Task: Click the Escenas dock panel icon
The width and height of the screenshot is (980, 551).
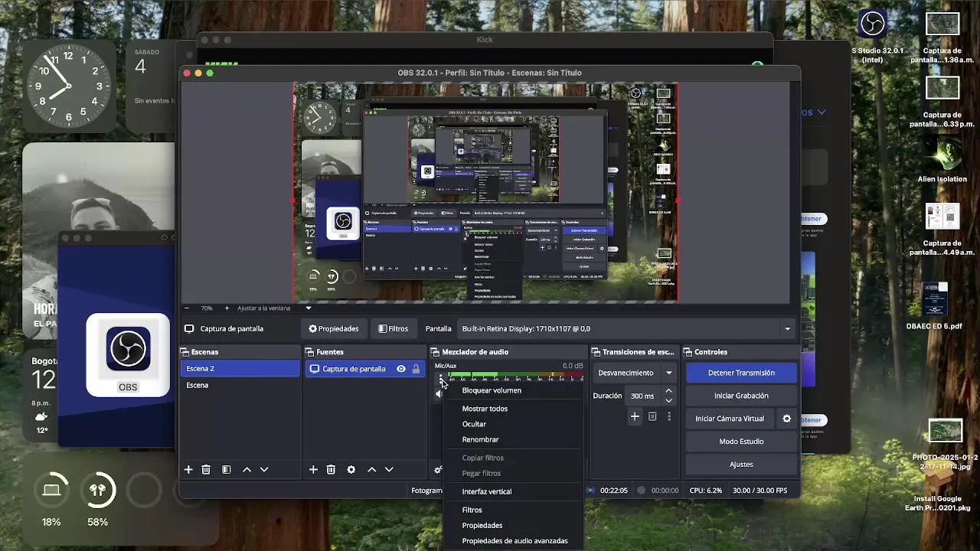Action: pyautogui.click(x=185, y=352)
